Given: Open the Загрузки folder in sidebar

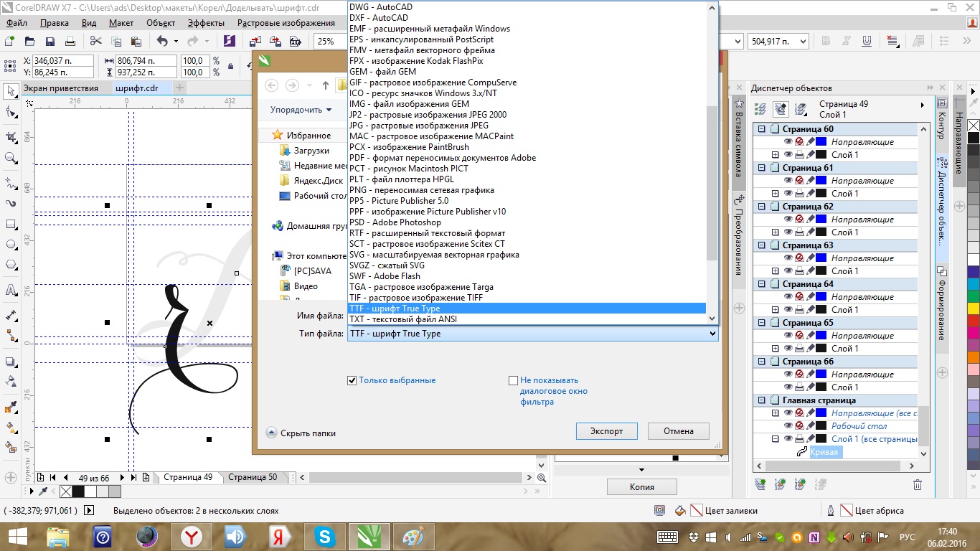Looking at the screenshot, I should click(311, 151).
